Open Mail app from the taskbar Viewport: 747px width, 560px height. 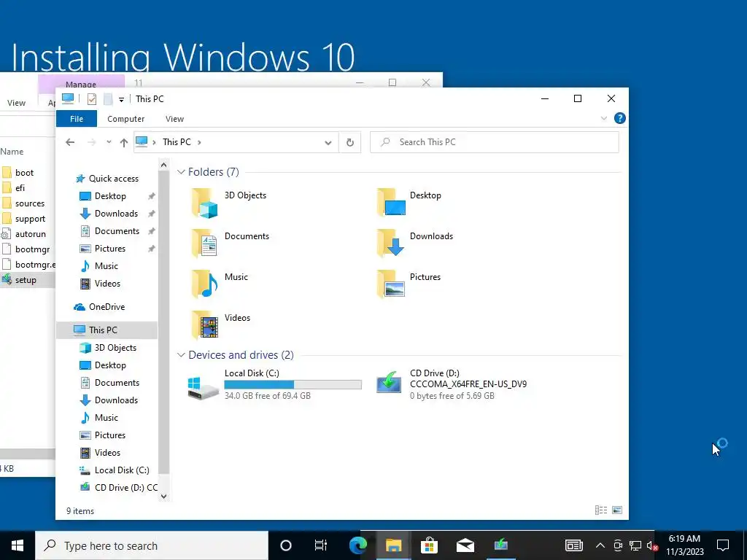pyautogui.click(x=465, y=545)
